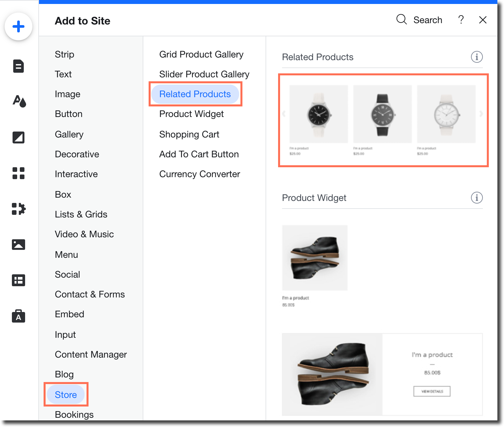Viewport: 504px width, 427px height.
Task: Select the Social category
Action: pyautogui.click(x=67, y=275)
